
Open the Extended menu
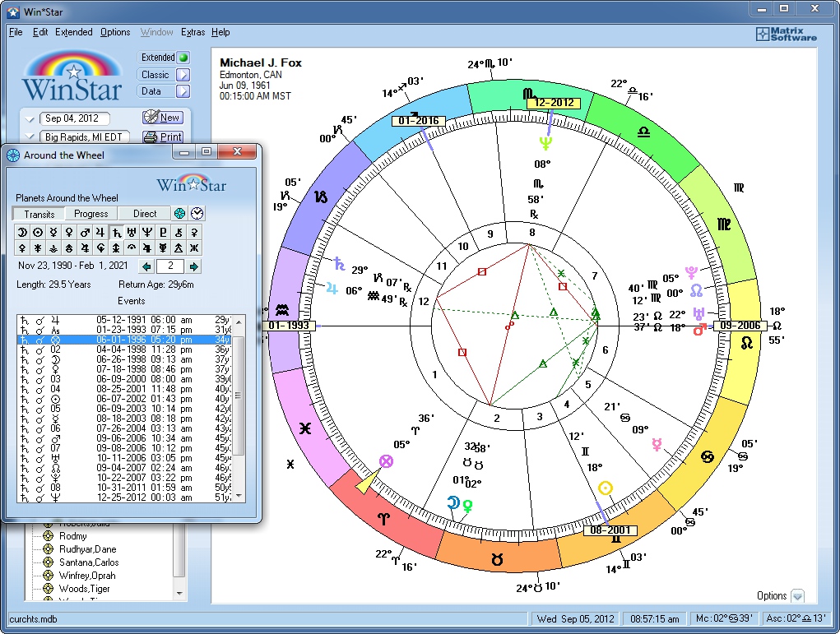coord(74,32)
